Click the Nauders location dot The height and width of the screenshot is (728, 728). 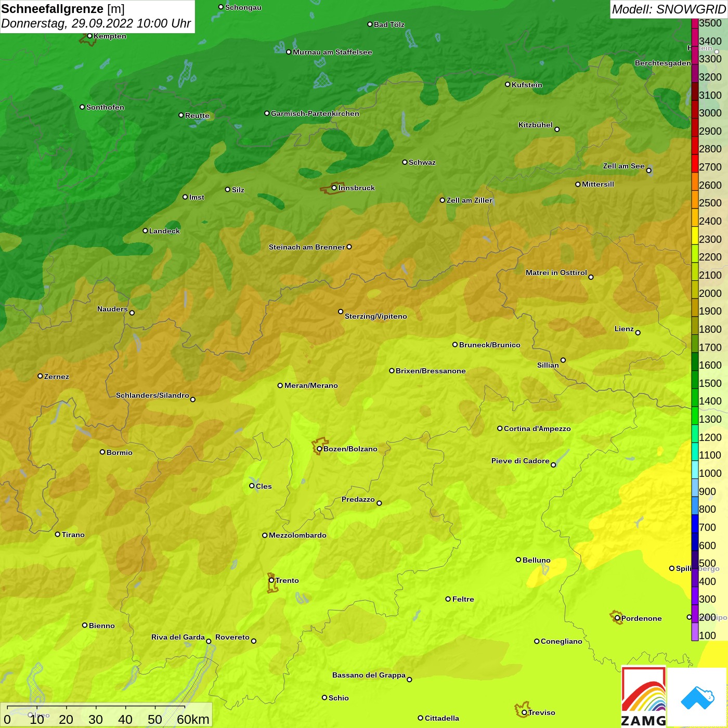(132, 313)
